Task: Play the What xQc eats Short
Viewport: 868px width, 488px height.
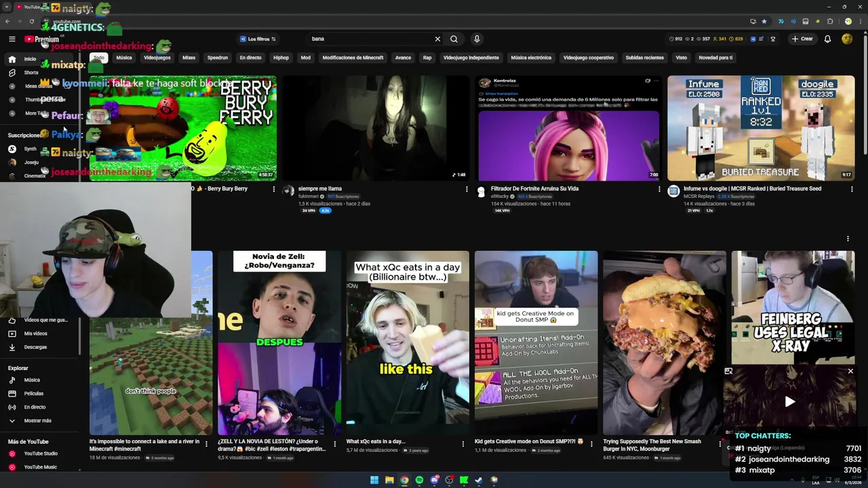Action: coord(408,342)
